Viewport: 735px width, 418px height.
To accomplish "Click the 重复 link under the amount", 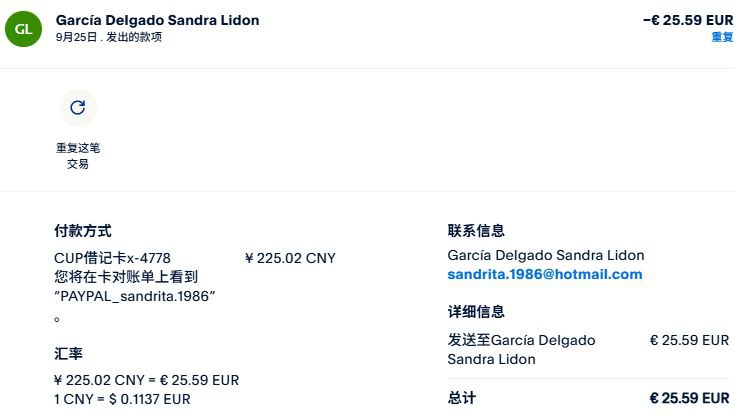I will pos(722,37).
